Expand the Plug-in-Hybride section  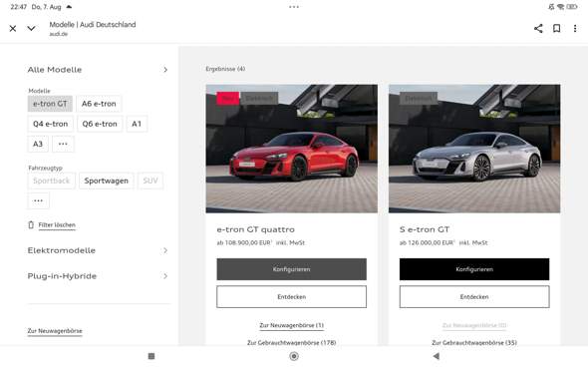(98, 276)
